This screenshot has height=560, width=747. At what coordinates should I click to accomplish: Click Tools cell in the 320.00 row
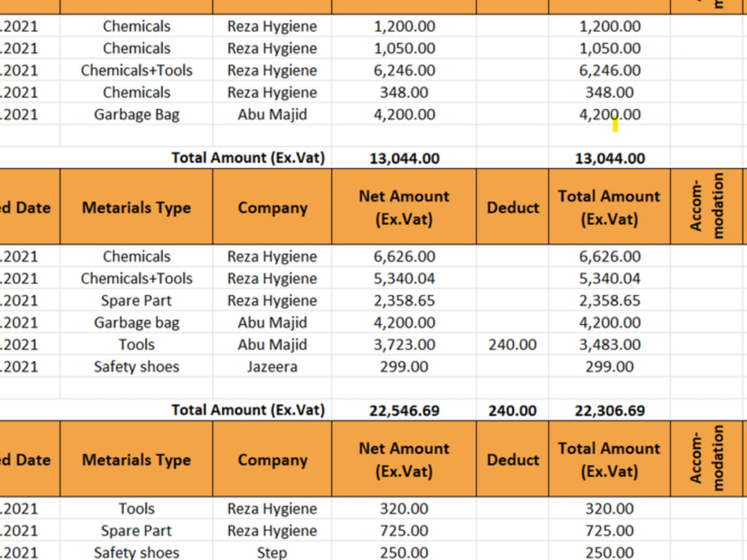coord(136,508)
